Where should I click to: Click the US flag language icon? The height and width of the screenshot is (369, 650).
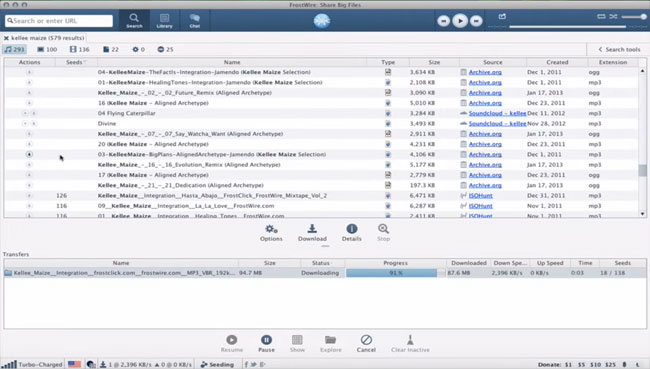tap(75, 364)
